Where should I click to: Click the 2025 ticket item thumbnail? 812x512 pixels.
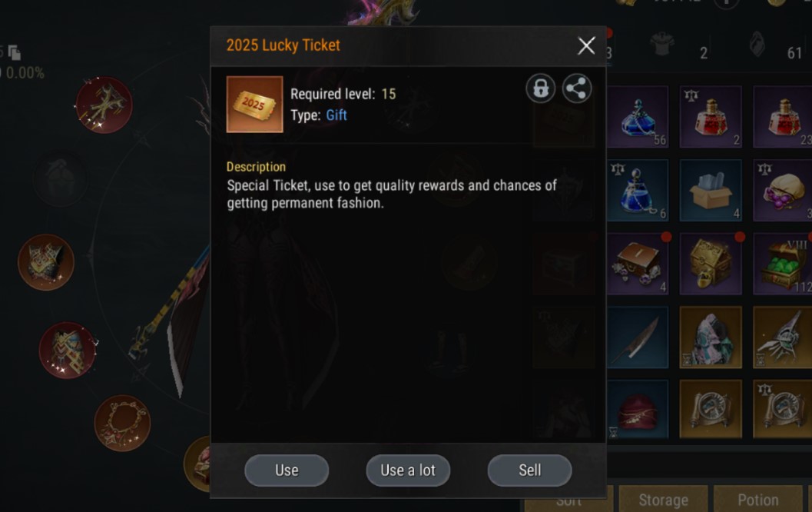click(255, 104)
